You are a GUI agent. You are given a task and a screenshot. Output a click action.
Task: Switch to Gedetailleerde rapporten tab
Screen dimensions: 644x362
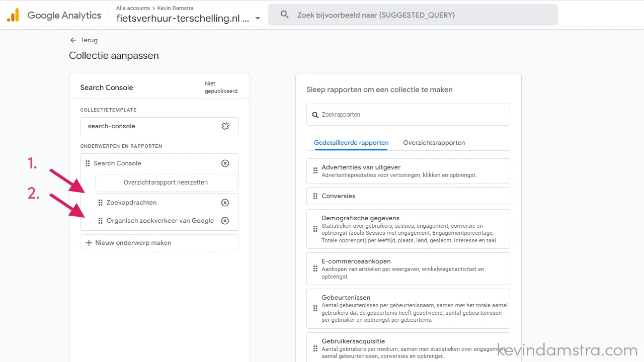click(351, 143)
